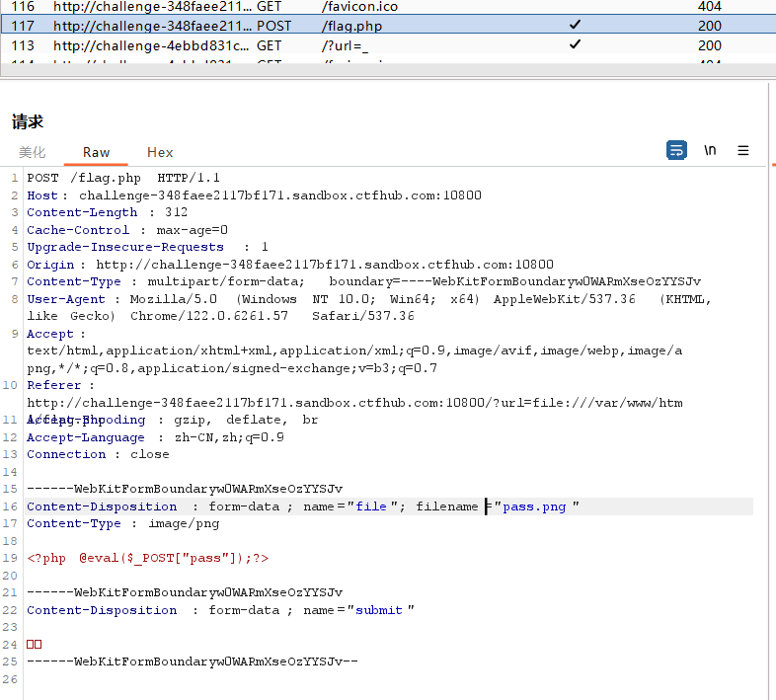
Task: Click the horizontal scrollbar below the history table
Action: pyautogui.click(x=388, y=70)
